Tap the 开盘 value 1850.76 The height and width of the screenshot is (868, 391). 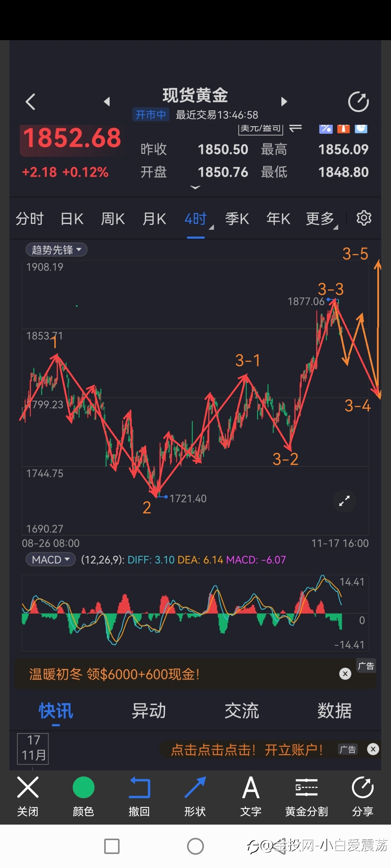coord(223,172)
